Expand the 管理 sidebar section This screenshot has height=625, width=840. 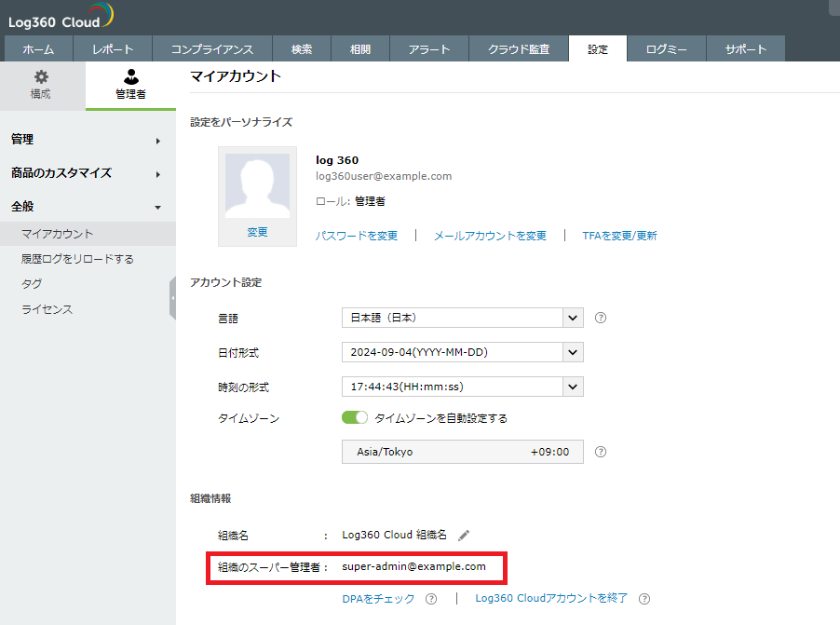pyautogui.click(x=86, y=140)
